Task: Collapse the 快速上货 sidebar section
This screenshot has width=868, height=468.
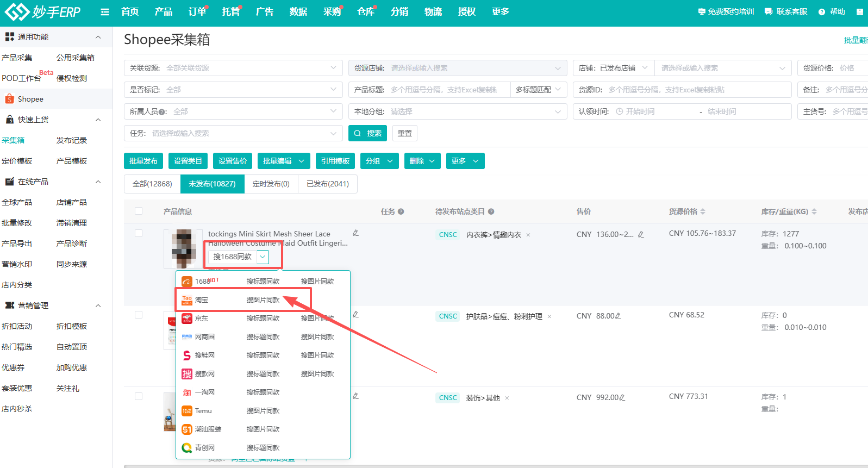Action: coord(98,120)
